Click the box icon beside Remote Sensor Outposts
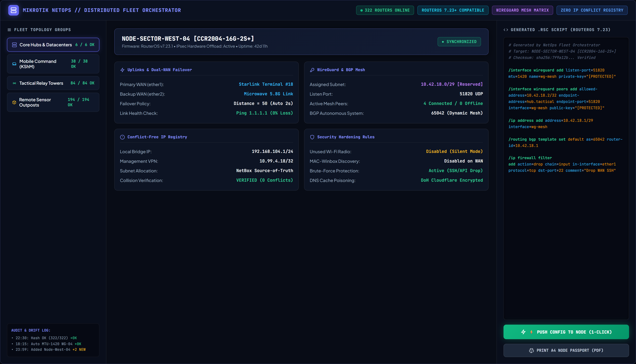636x364 pixels. click(14, 102)
